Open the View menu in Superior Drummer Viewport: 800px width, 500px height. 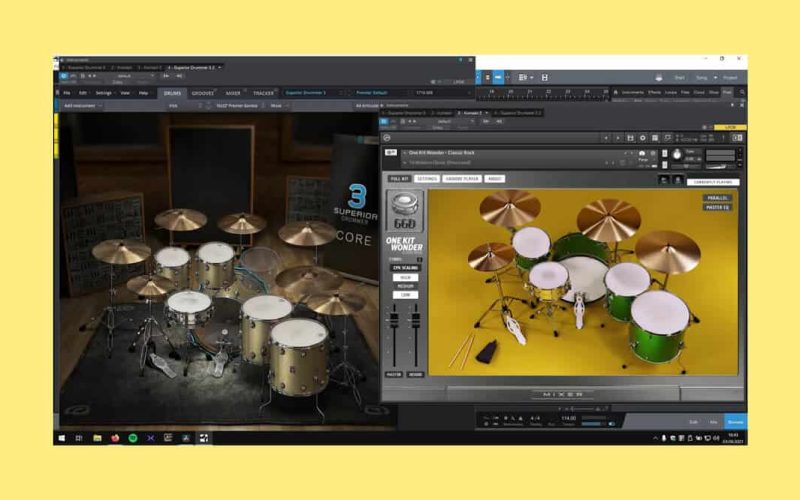[125, 93]
